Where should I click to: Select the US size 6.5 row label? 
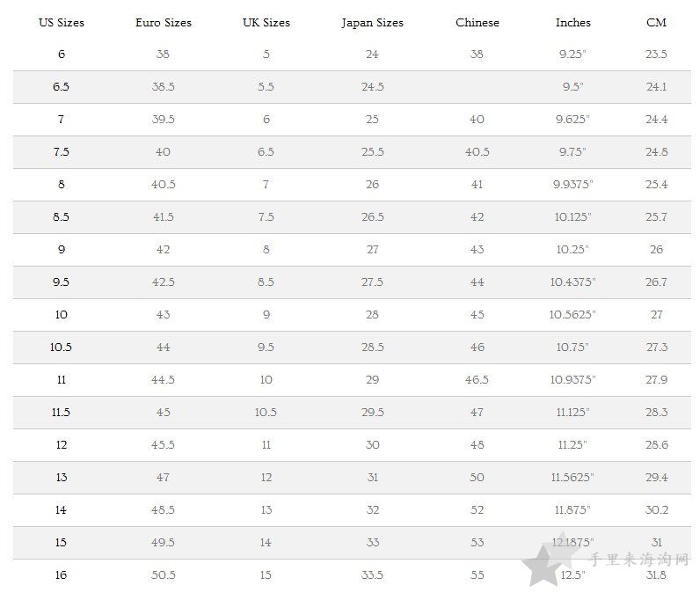tap(62, 87)
